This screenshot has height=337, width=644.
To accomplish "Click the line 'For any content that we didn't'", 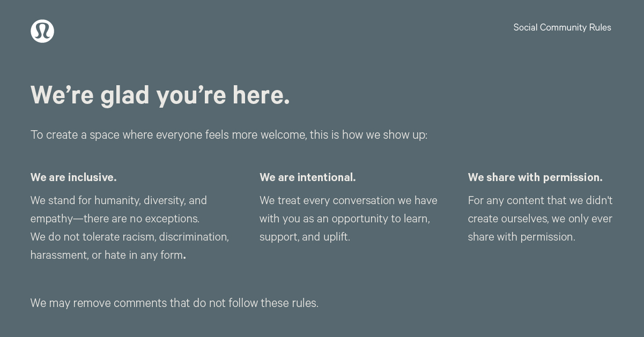I will pyautogui.click(x=540, y=200).
